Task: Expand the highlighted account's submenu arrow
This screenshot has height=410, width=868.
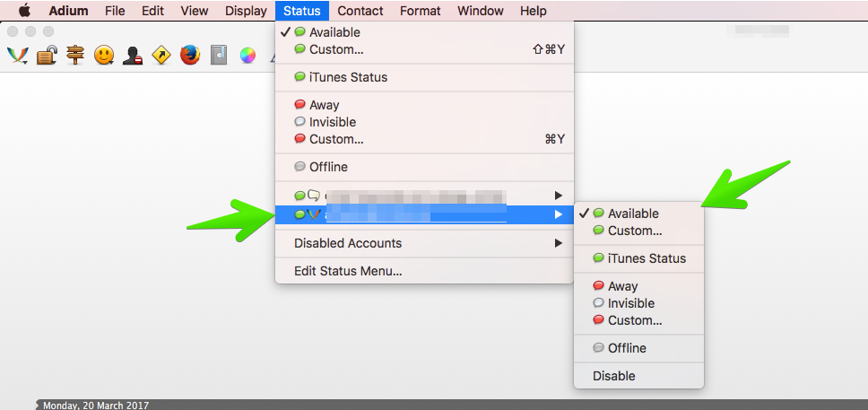Action: click(559, 214)
